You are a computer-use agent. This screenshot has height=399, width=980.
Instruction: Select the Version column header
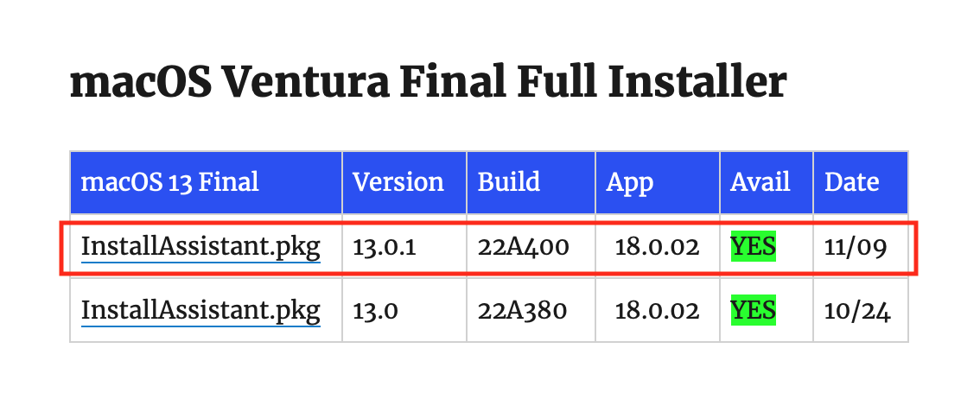click(398, 182)
